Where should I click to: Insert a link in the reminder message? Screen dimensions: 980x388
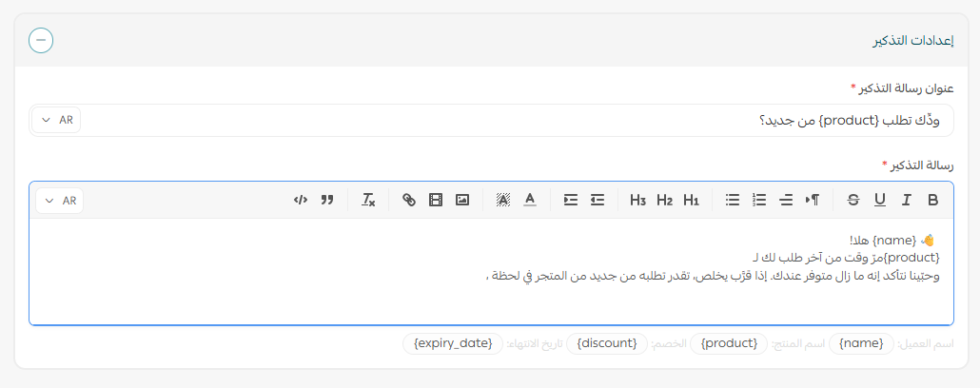pyautogui.click(x=409, y=200)
